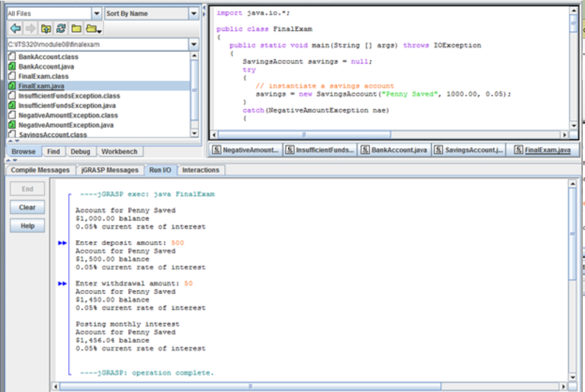
Task: Click the back arrow in file browser
Action: pyautogui.click(x=15, y=29)
